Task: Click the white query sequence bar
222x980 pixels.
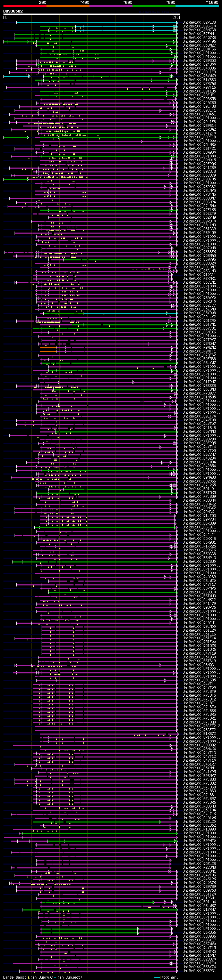Action: tap(92, 15)
